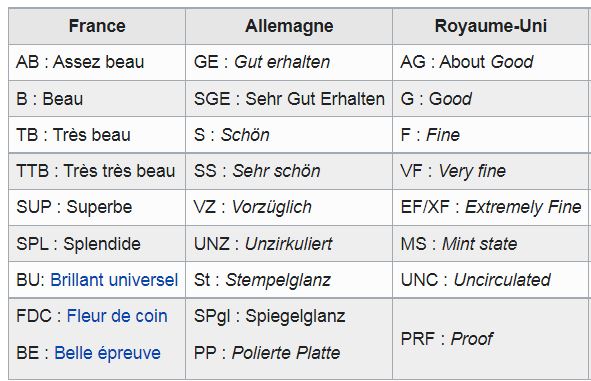
Task: Open the Fleur de coin link
Action: pyautogui.click(x=117, y=316)
